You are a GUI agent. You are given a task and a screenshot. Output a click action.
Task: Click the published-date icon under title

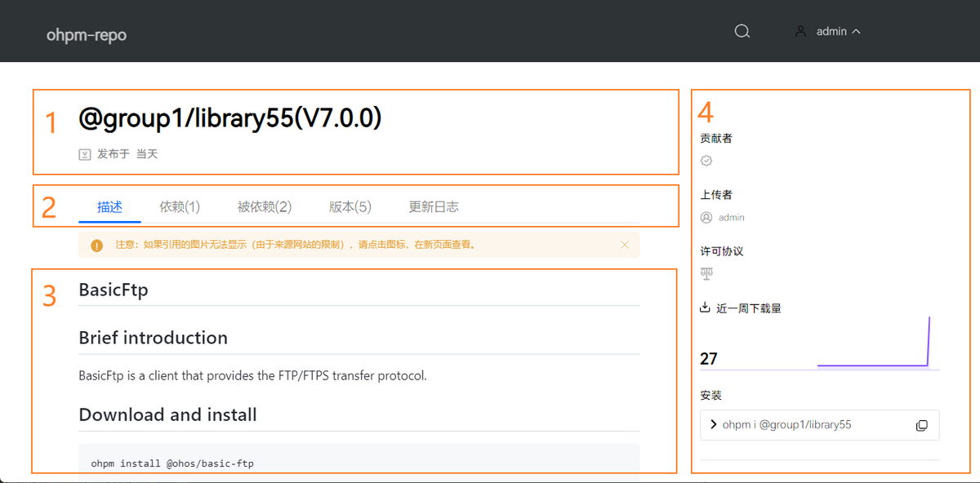85,154
